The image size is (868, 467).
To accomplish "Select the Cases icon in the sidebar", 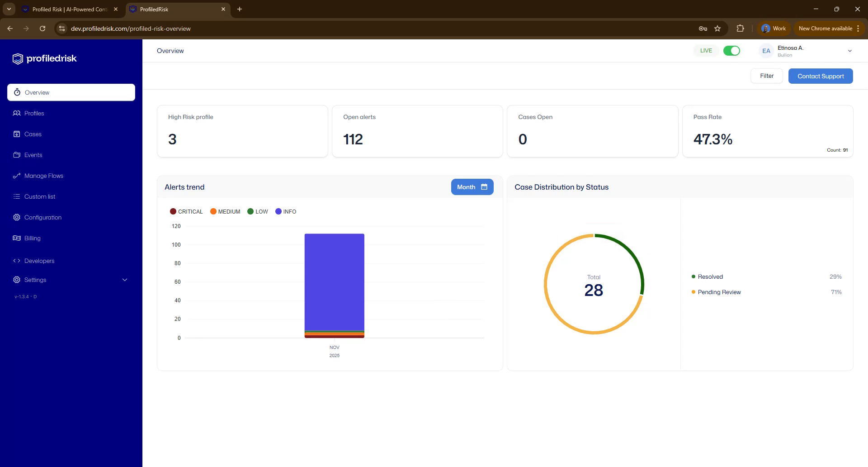I will coord(17,134).
